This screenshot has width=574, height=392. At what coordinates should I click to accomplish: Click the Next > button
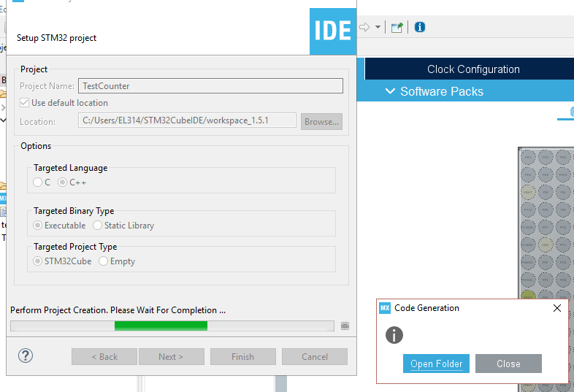tap(172, 356)
